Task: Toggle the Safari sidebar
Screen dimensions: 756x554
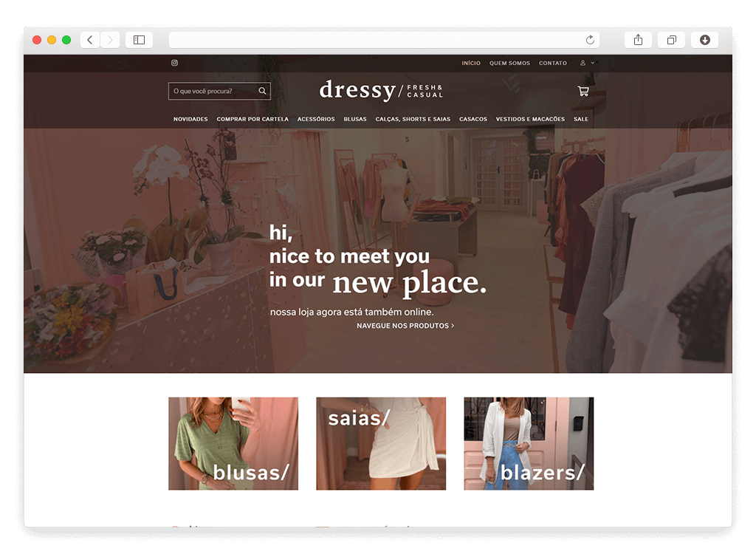Action: (139, 40)
